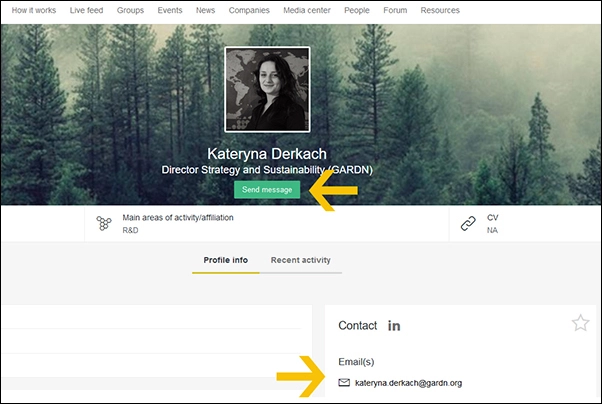Go to Resources in the navigation bar
This screenshot has width=602, height=404.
coord(440,11)
